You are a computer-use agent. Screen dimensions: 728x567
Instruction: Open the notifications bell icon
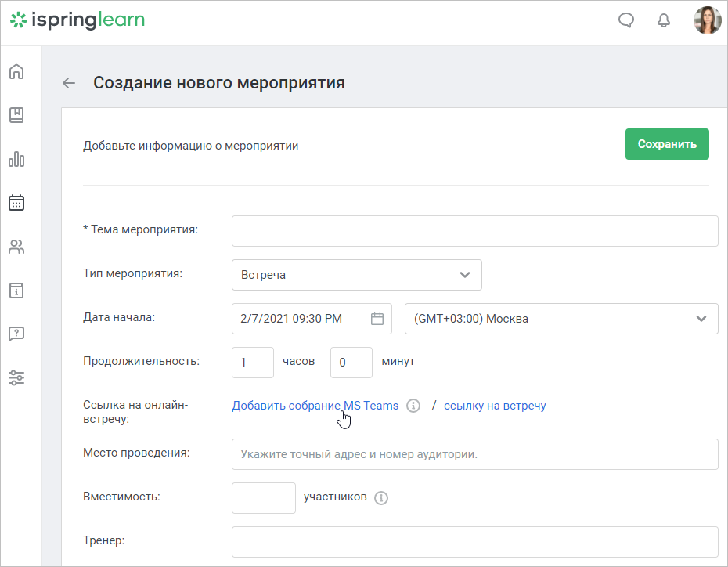point(664,20)
